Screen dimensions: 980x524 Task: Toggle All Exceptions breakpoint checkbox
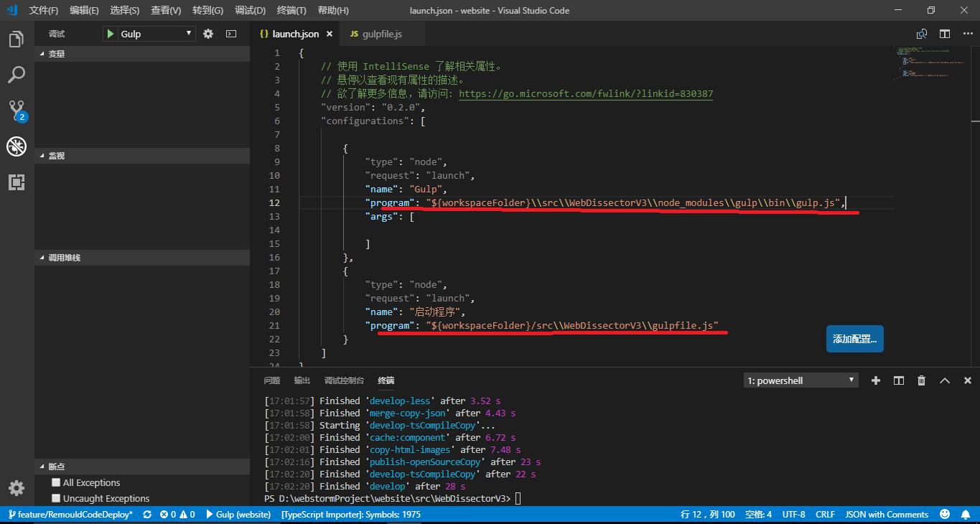click(56, 482)
